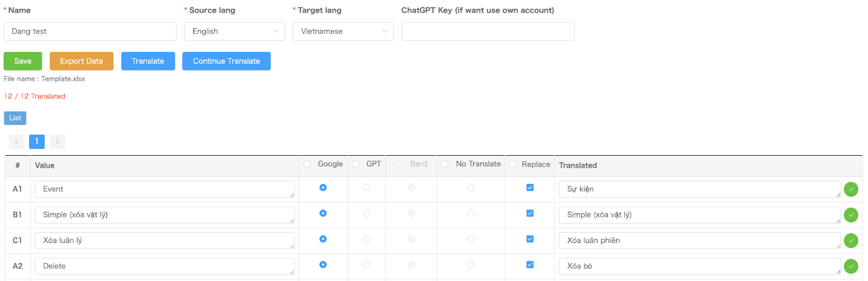Click the 12 / 12 Translated status text
This screenshot has height=281, width=868.
tap(35, 96)
